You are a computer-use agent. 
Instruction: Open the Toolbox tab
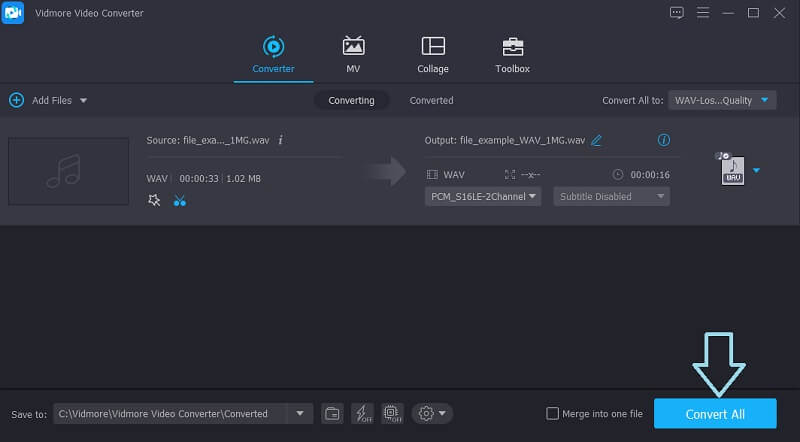point(512,54)
